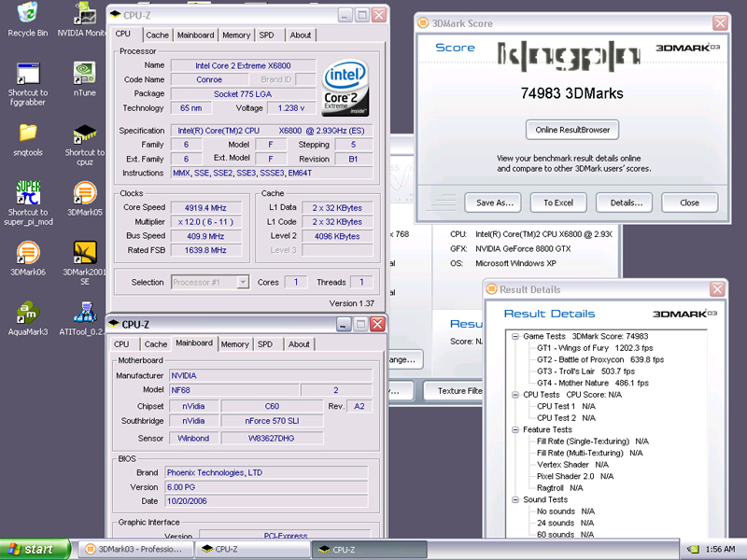Click the processor Name field
The width and height of the screenshot is (747, 560).
click(243, 65)
